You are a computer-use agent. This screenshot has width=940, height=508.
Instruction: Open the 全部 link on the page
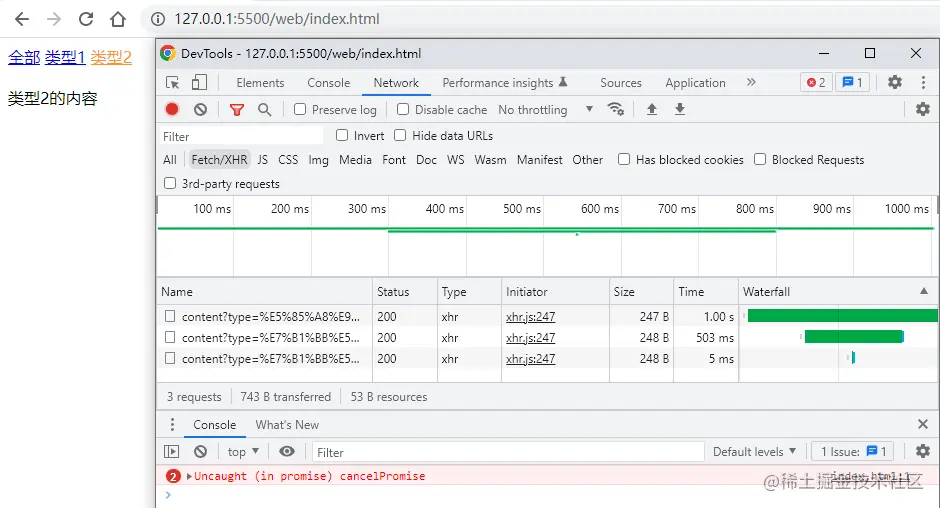point(24,58)
